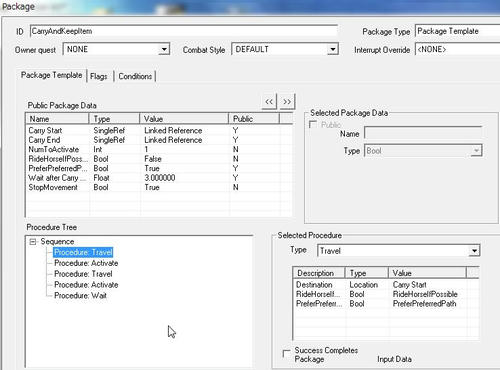The width and height of the screenshot is (500, 370).
Task: Open the Bool Type dropdown in Selected Package Data
Action: pyautogui.click(x=476, y=151)
